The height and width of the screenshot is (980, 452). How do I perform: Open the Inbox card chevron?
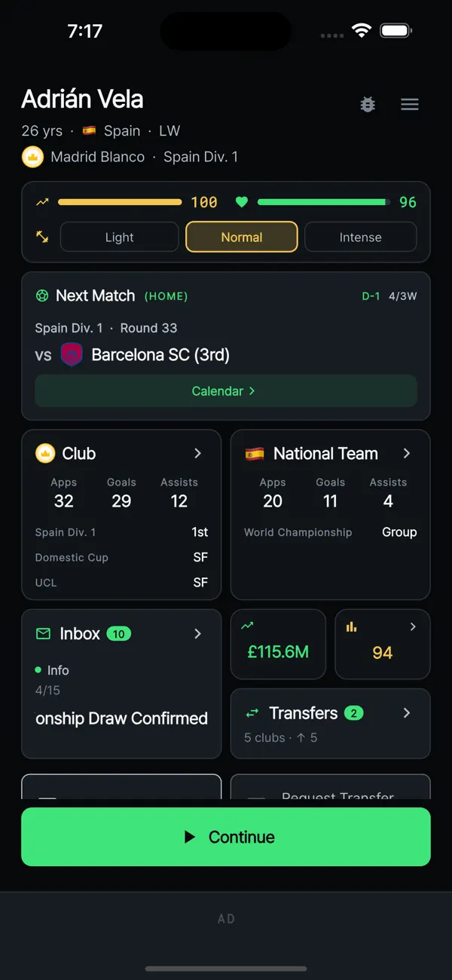[x=198, y=634]
